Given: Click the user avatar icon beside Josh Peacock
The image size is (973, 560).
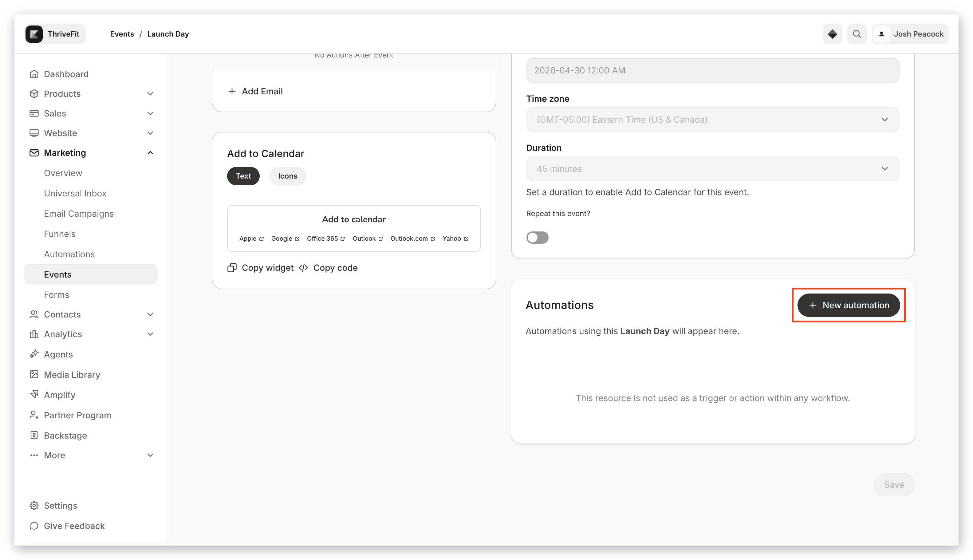Looking at the screenshot, I should tap(881, 34).
